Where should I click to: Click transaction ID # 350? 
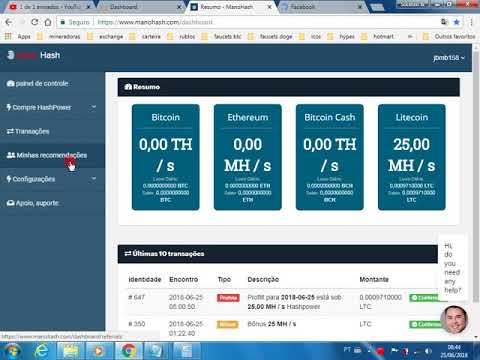137,324
